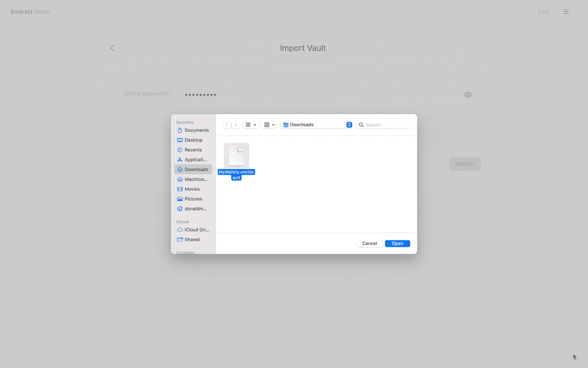The image size is (588, 368).
Task: Click the Global password field
Action: pyautogui.click(x=318, y=95)
